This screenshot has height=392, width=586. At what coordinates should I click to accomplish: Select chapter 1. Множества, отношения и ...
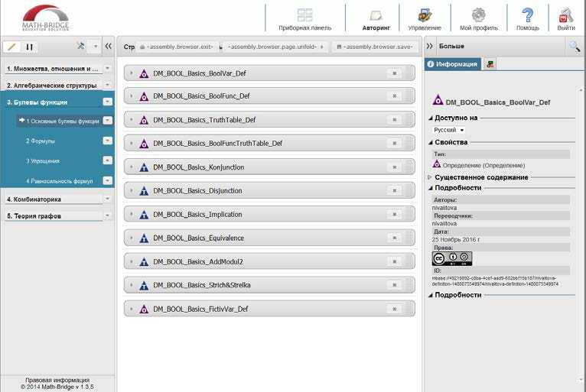(52, 69)
